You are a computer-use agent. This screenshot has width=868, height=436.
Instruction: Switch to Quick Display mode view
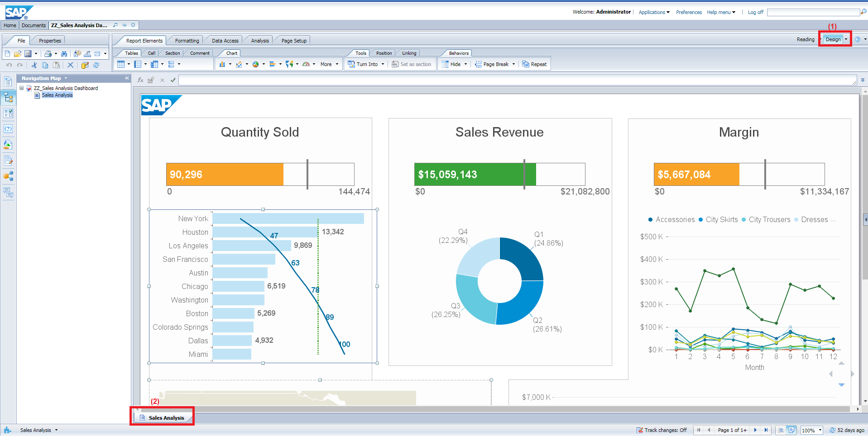[x=780, y=430]
